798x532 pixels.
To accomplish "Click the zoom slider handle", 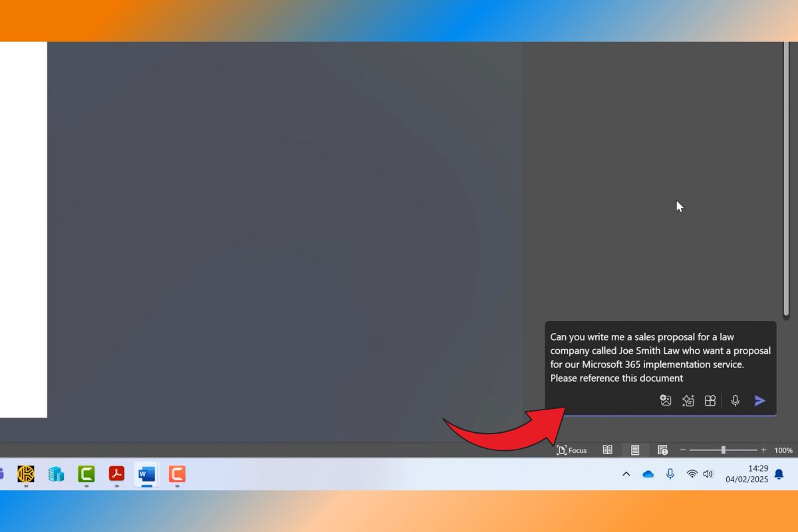I will (723, 450).
